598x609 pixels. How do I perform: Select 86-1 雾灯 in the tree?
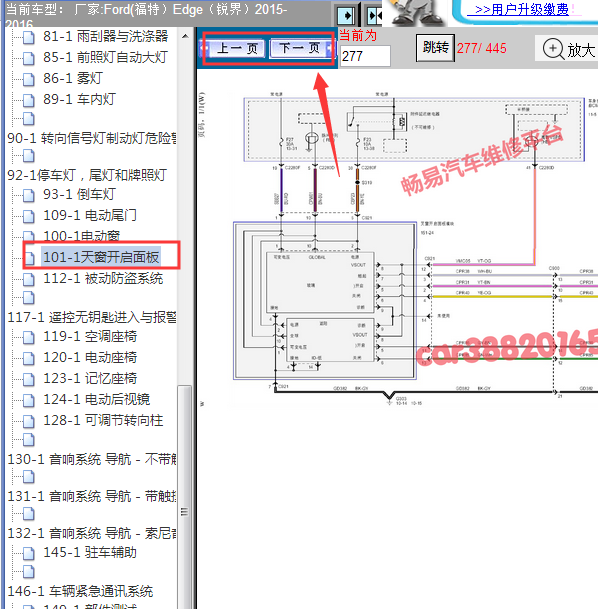click(73, 78)
